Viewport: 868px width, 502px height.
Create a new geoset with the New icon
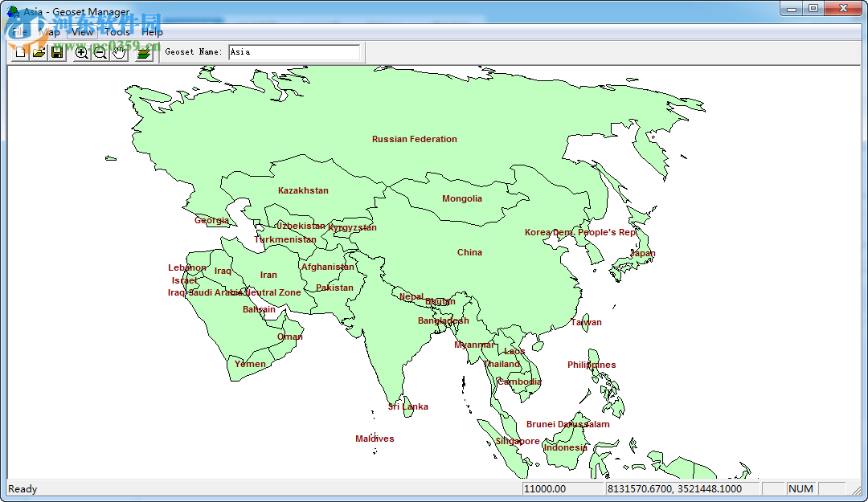(19, 51)
